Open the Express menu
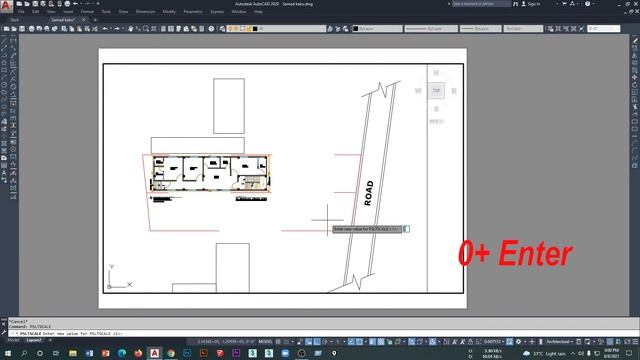 [217, 12]
